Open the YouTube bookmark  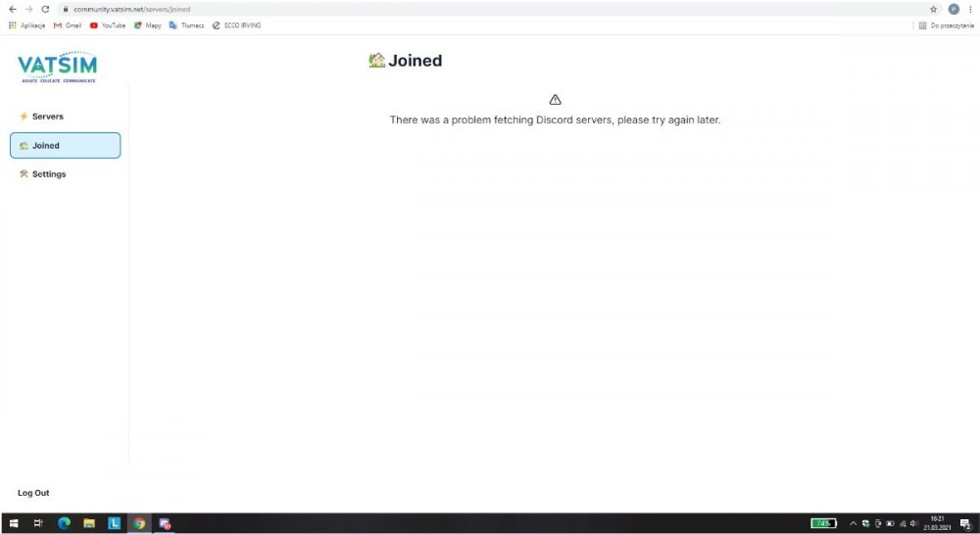click(x=108, y=25)
